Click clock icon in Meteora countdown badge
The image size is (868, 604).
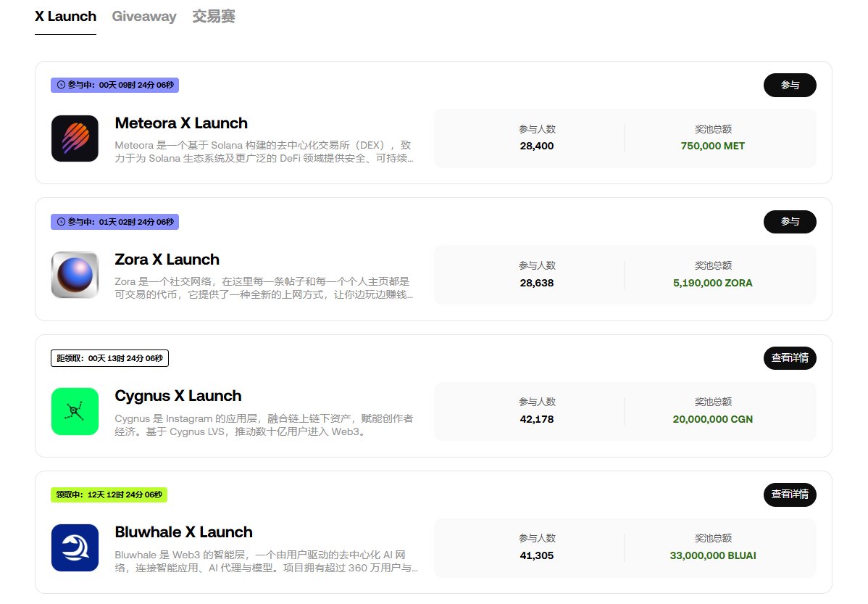click(x=61, y=85)
